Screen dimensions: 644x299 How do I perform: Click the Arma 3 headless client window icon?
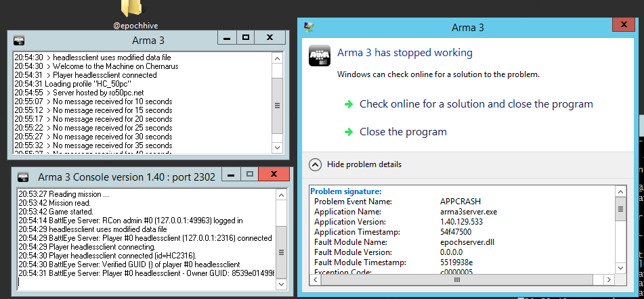click(19, 40)
